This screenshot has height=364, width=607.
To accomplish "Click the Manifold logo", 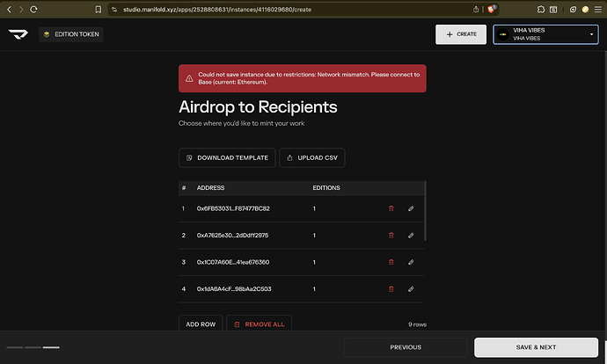I will 18,34.
